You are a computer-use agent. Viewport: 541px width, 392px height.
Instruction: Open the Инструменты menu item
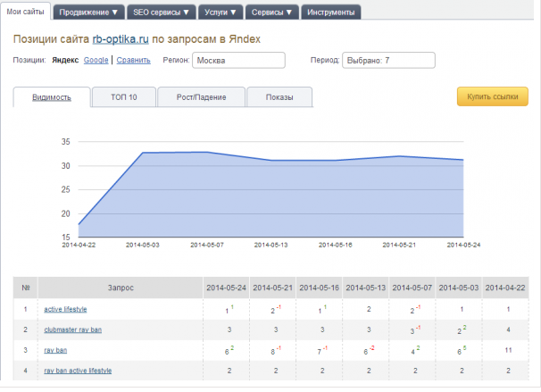(x=331, y=13)
